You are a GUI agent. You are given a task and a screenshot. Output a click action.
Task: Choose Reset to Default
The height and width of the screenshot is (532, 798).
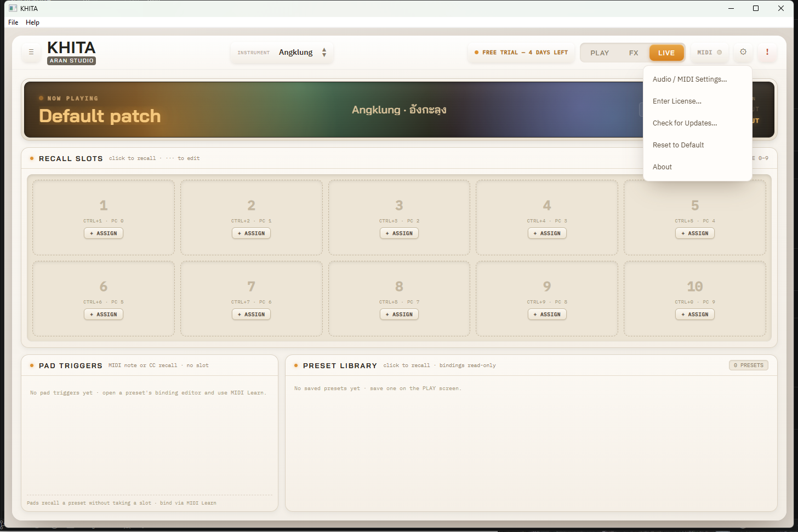pyautogui.click(x=697, y=145)
